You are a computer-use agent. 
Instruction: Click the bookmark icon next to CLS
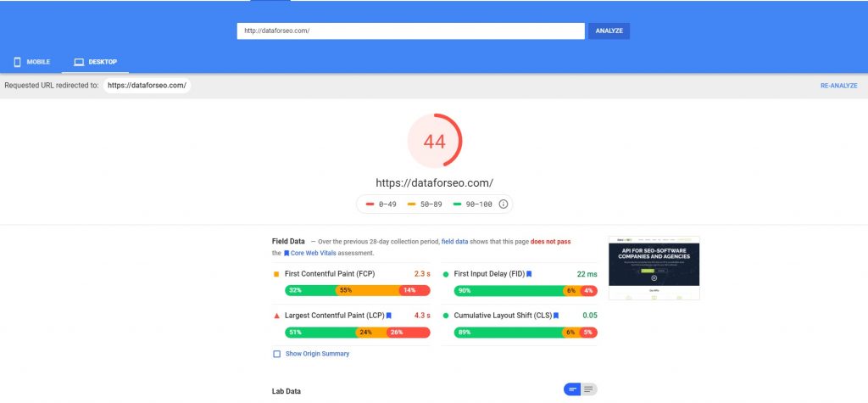[x=556, y=316]
